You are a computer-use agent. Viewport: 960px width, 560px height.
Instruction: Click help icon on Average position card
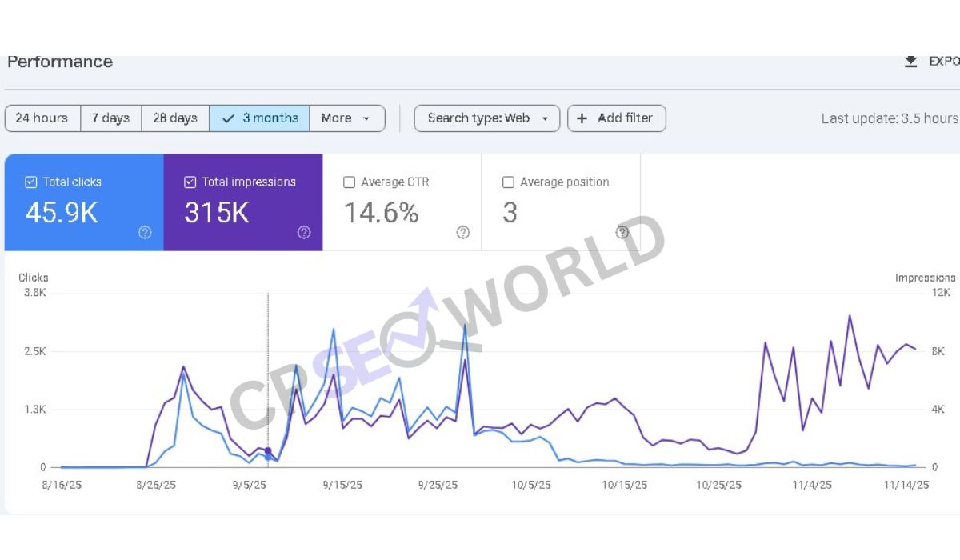[622, 233]
